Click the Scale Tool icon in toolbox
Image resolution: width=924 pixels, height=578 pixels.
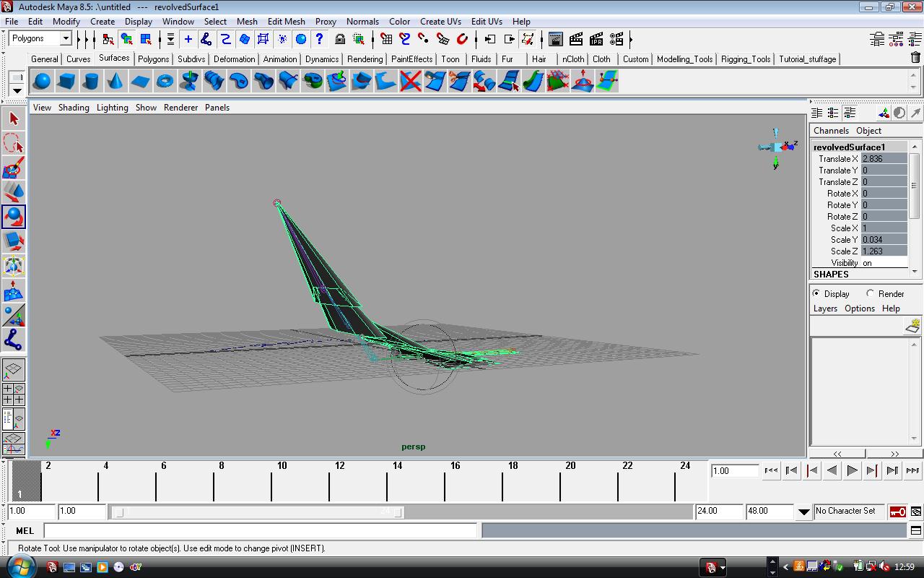(13, 241)
